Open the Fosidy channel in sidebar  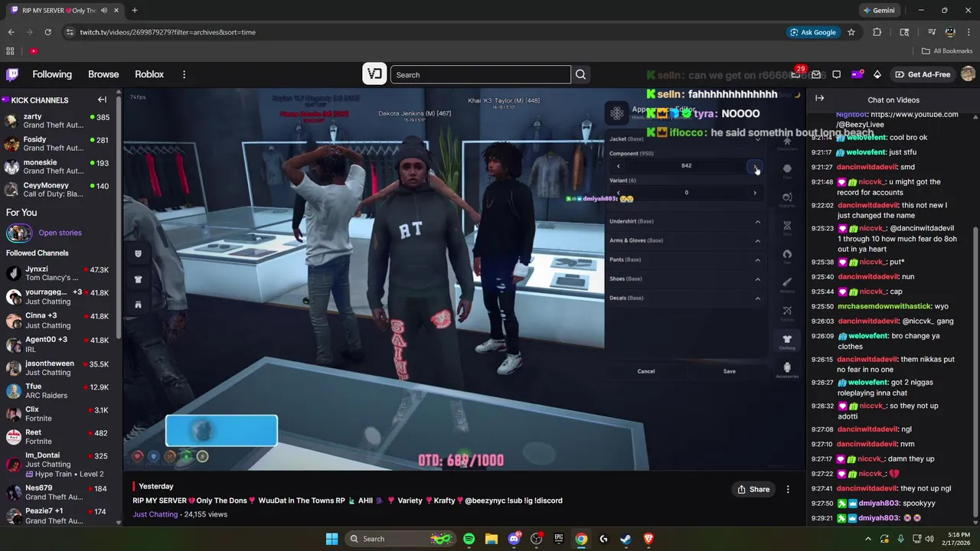click(x=60, y=144)
